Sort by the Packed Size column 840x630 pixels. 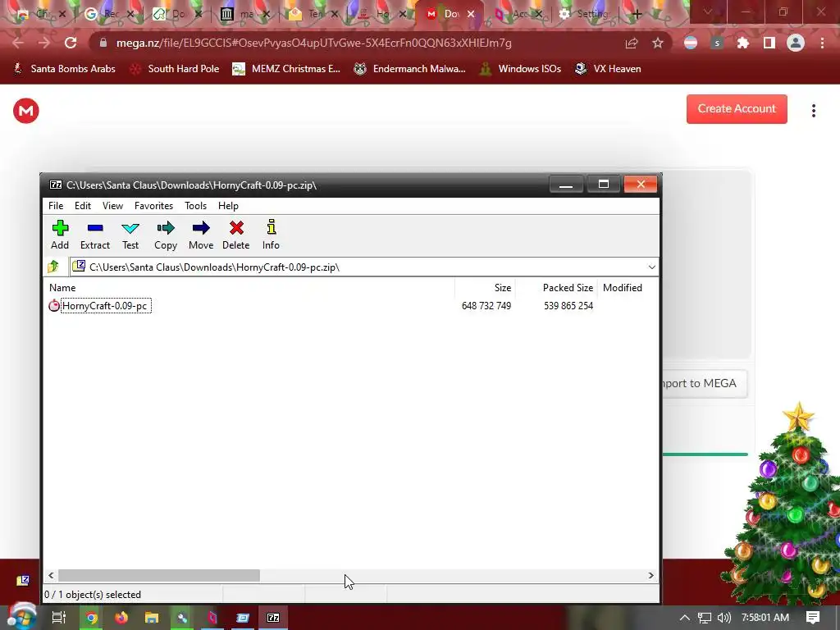(x=568, y=288)
